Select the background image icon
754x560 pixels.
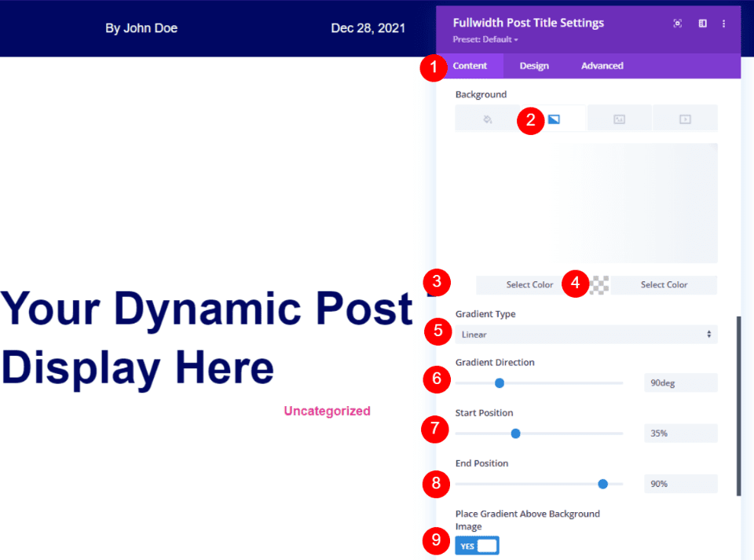619,118
